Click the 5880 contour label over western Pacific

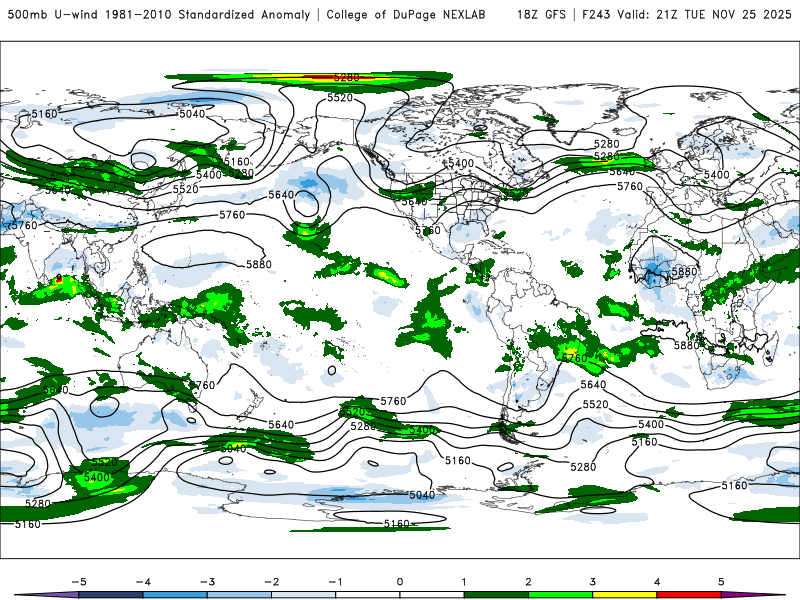click(x=259, y=264)
